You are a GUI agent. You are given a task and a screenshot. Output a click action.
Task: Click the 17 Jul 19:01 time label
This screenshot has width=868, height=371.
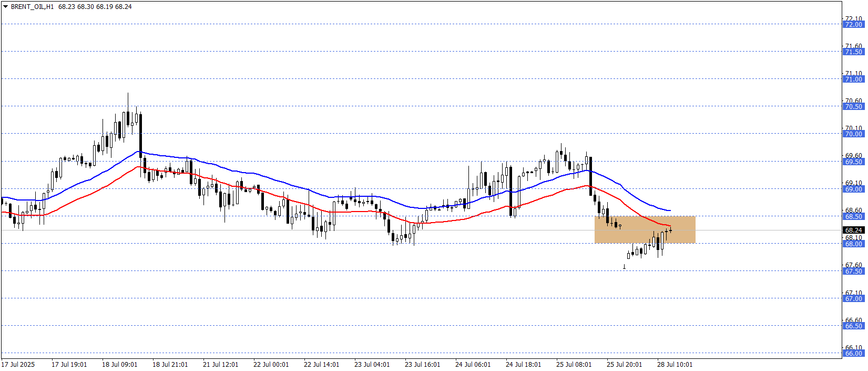pyautogui.click(x=69, y=364)
